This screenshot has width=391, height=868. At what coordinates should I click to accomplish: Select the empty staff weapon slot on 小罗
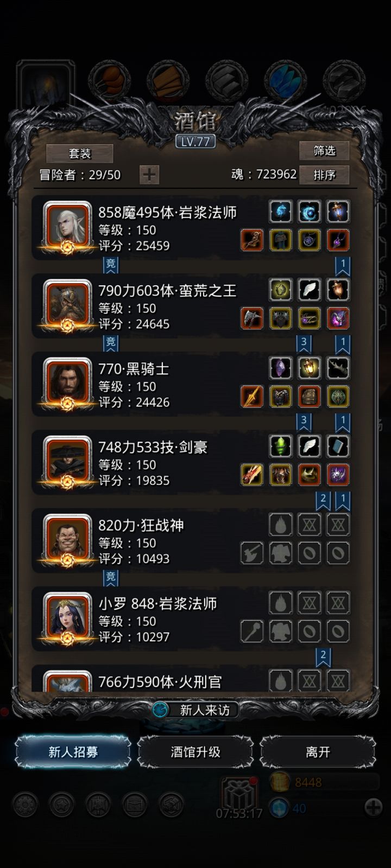pyautogui.click(x=252, y=631)
